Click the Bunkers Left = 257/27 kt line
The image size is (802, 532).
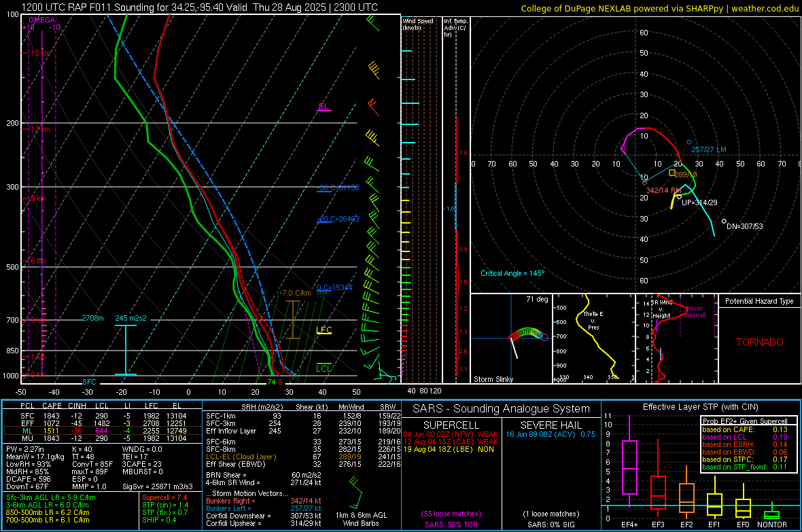pos(264,508)
